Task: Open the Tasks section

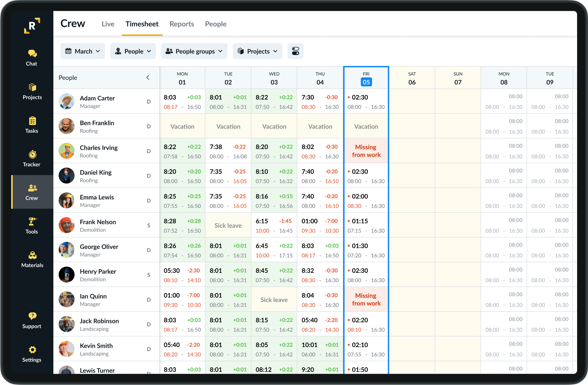Action: [31, 126]
